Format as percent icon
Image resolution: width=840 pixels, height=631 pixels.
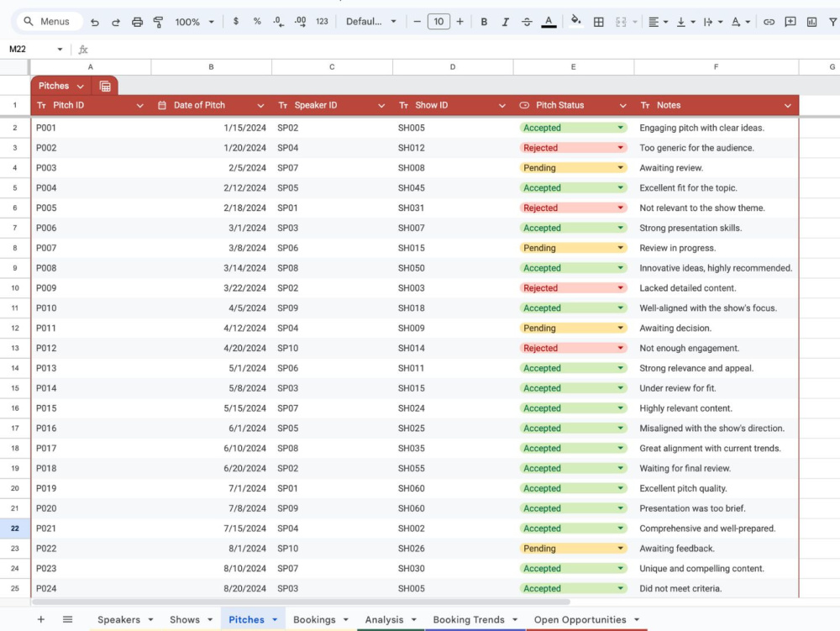pyautogui.click(x=257, y=22)
